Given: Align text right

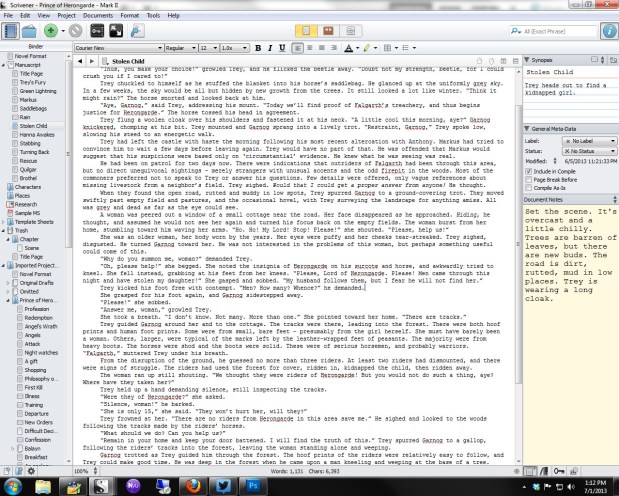Looking at the screenshot, I should pos(334,48).
